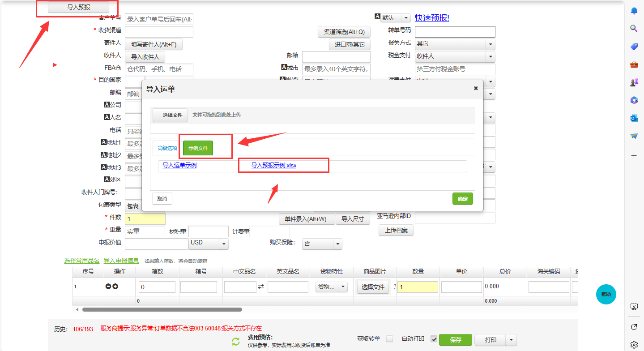Click the 进口商/其它 button
The image size is (644, 351).
(x=350, y=44)
